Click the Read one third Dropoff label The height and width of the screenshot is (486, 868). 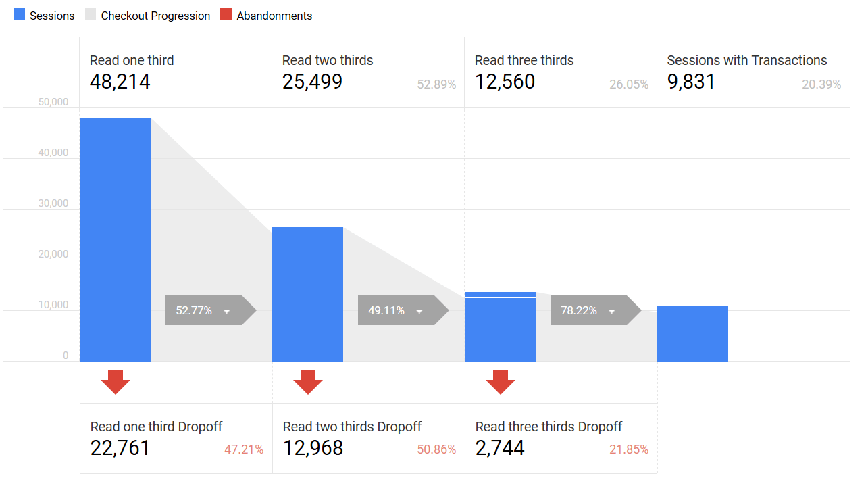click(x=156, y=427)
